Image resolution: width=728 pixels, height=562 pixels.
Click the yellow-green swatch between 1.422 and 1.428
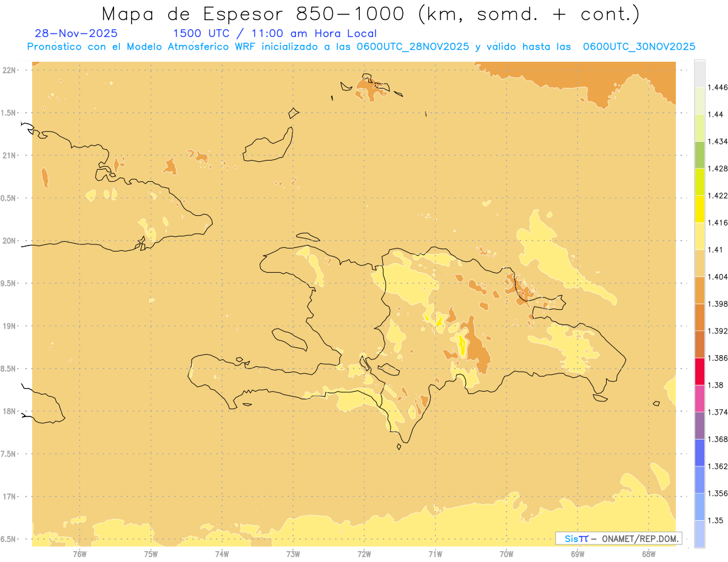pos(699,182)
